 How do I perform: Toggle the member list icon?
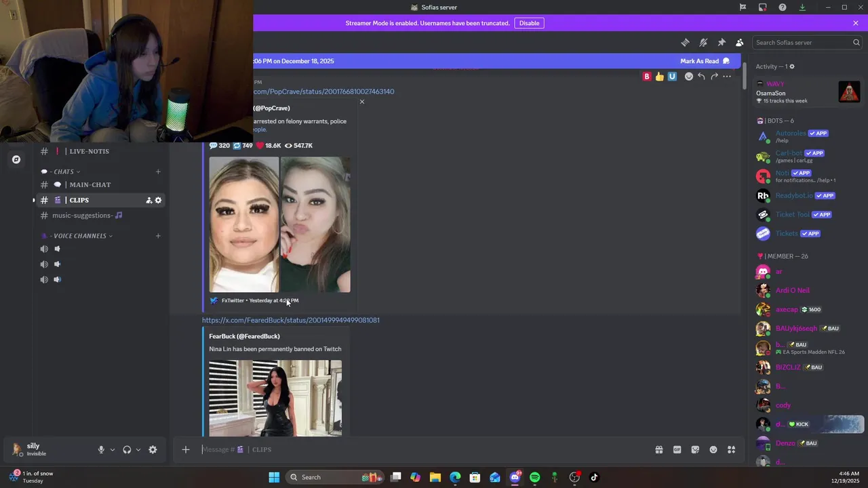coord(739,43)
